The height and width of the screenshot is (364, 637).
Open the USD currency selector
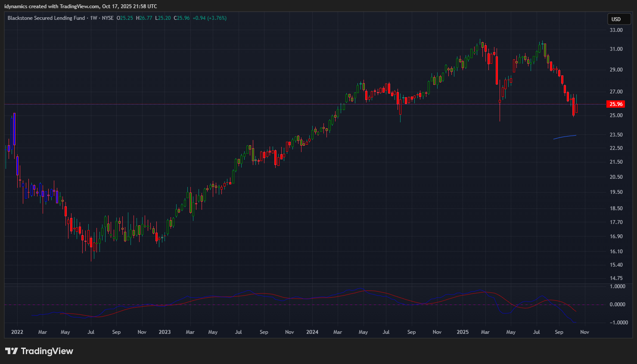(618, 19)
